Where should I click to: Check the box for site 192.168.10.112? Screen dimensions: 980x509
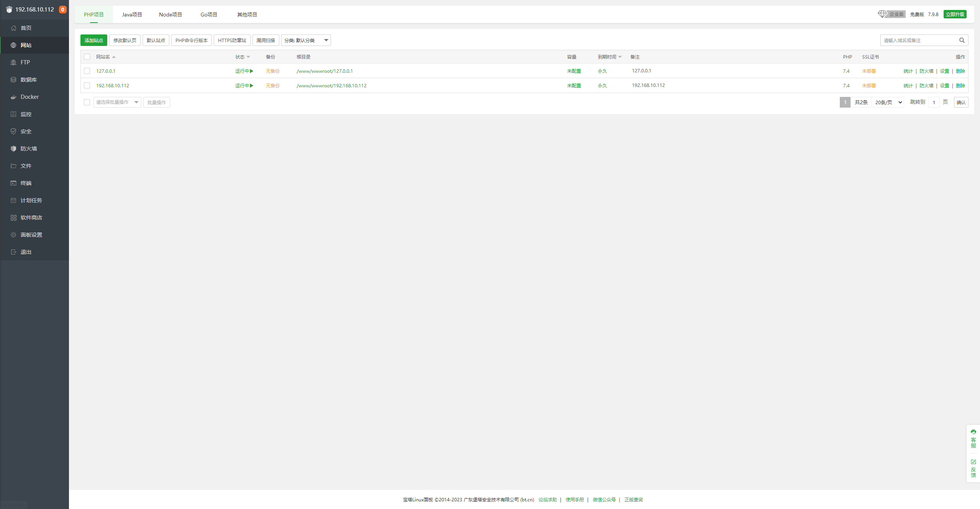tap(87, 85)
